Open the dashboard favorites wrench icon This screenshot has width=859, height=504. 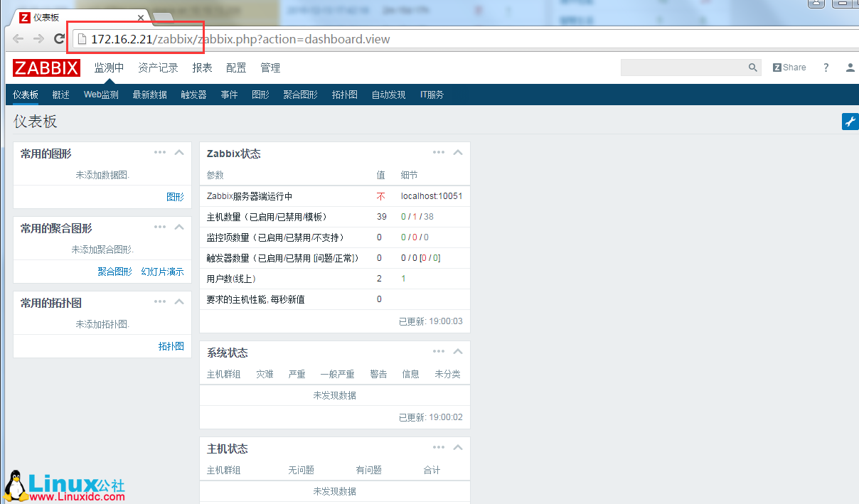850,121
